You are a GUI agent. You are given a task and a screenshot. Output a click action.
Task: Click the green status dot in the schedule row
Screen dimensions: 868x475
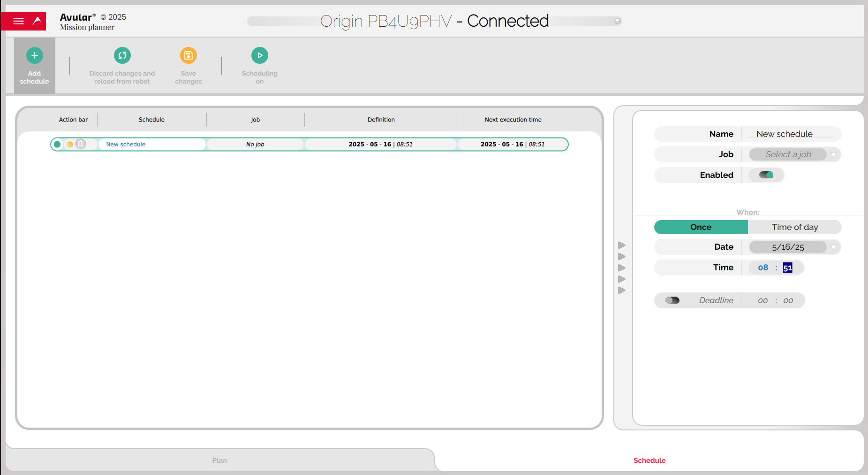57,144
